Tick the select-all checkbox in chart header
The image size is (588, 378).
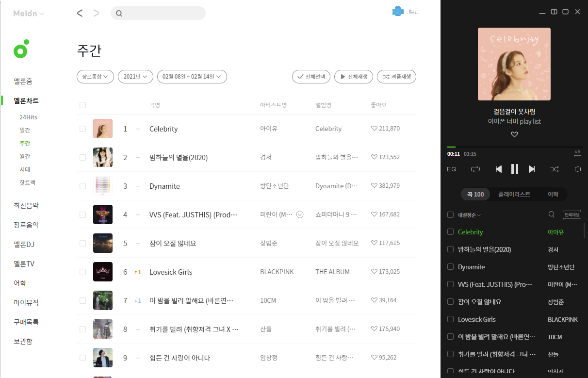tap(82, 105)
